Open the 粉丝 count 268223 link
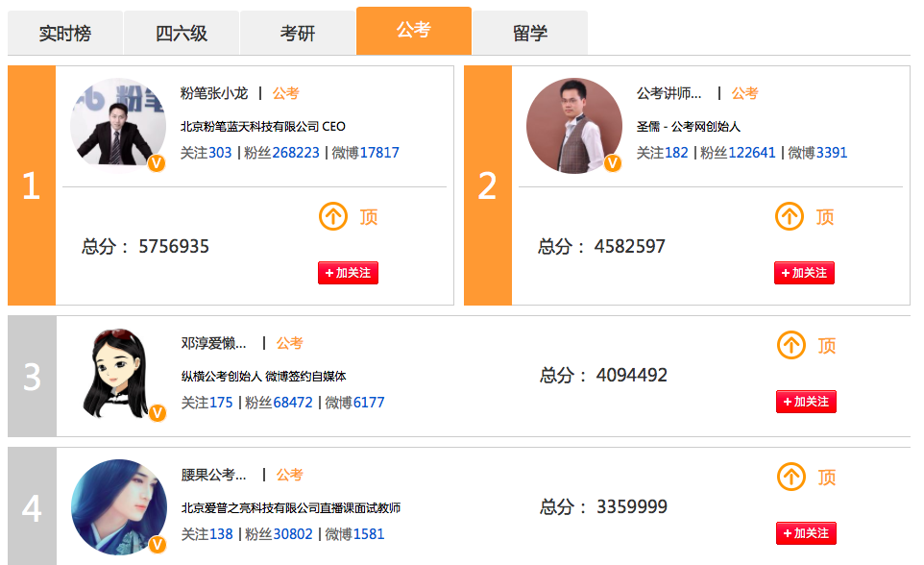This screenshot has width=924, height=565. tap(296, 153)
